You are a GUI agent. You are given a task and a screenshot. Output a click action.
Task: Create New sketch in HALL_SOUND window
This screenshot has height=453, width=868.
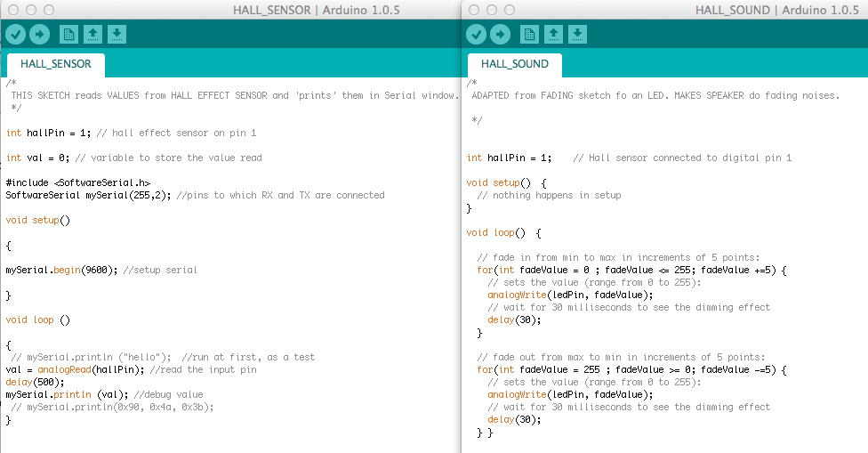click(529, 35)
